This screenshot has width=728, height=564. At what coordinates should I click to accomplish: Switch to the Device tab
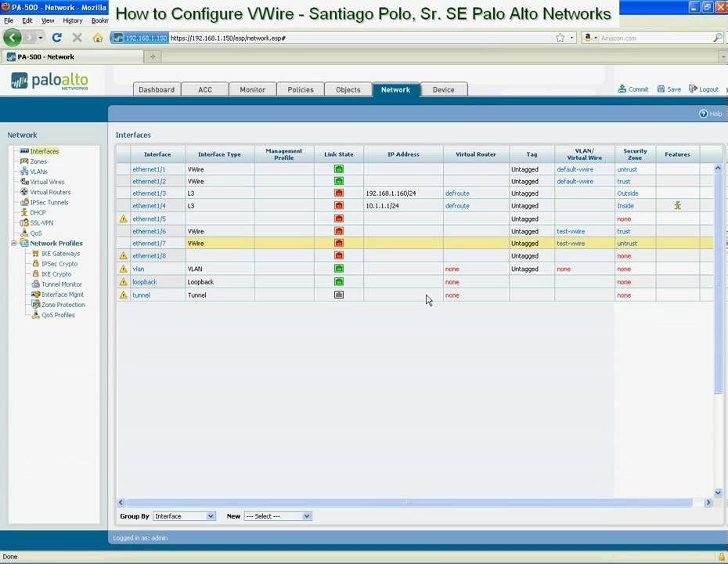[443, 89]
